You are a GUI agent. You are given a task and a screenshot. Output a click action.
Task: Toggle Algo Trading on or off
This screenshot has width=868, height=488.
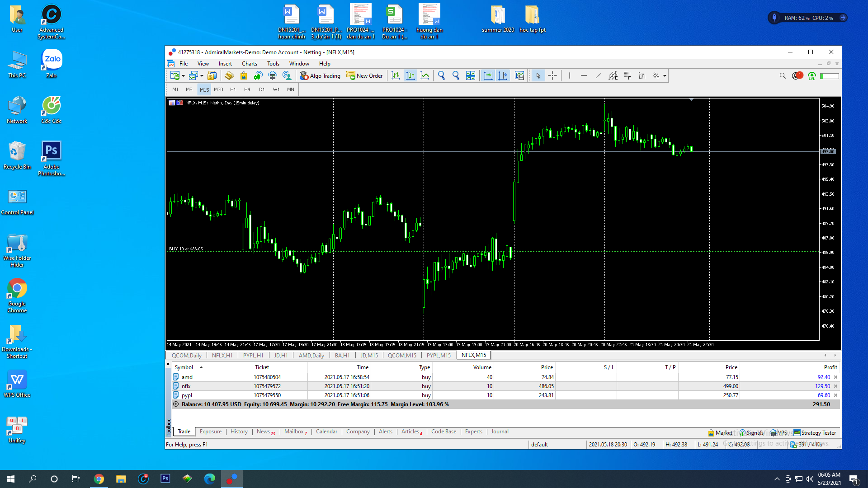(320, 76)
